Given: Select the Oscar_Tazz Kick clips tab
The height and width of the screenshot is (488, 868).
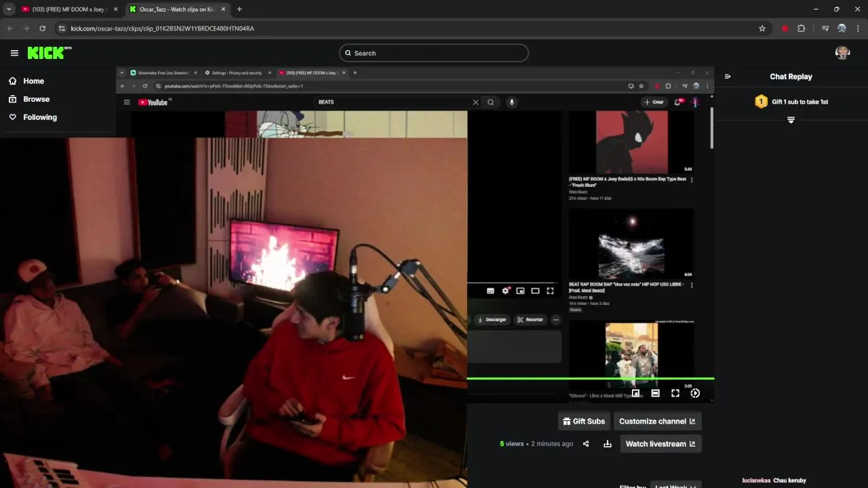Looking at the screenshot, I should [178, 9].
